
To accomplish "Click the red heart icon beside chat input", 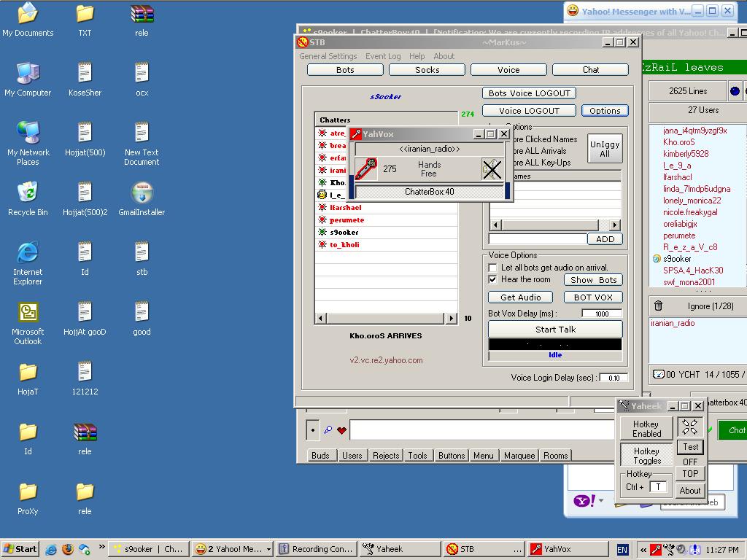I will point(341,430).
